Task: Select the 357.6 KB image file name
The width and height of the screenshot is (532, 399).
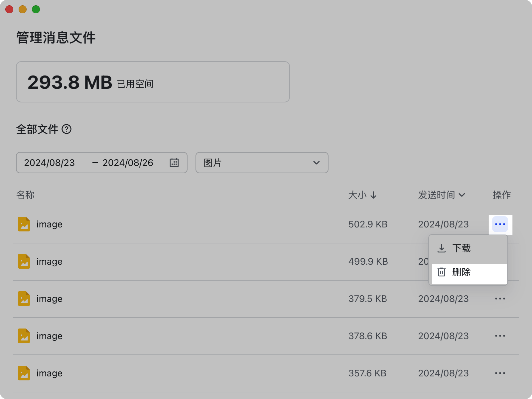Action: pyautogui.click(x=50, y=373)
